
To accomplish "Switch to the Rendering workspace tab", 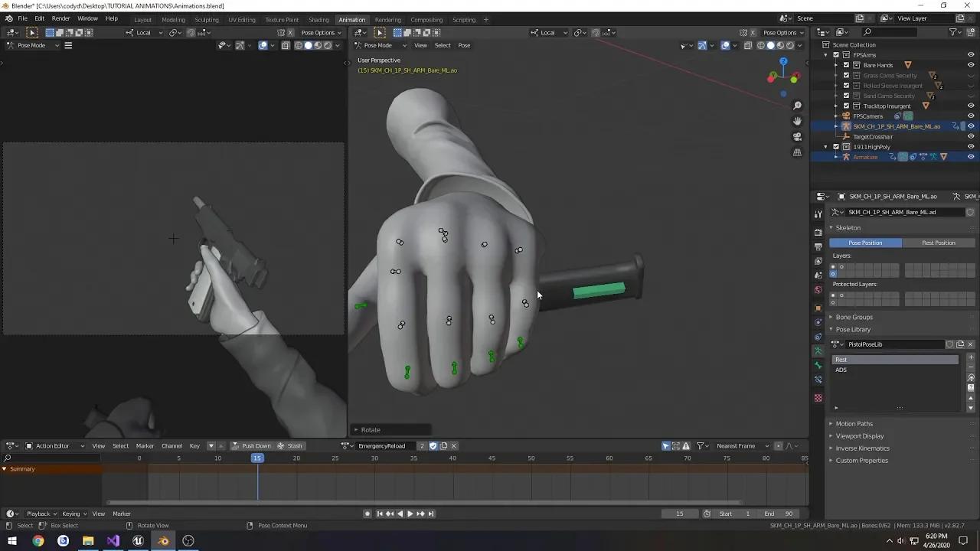I will point(388,19).
